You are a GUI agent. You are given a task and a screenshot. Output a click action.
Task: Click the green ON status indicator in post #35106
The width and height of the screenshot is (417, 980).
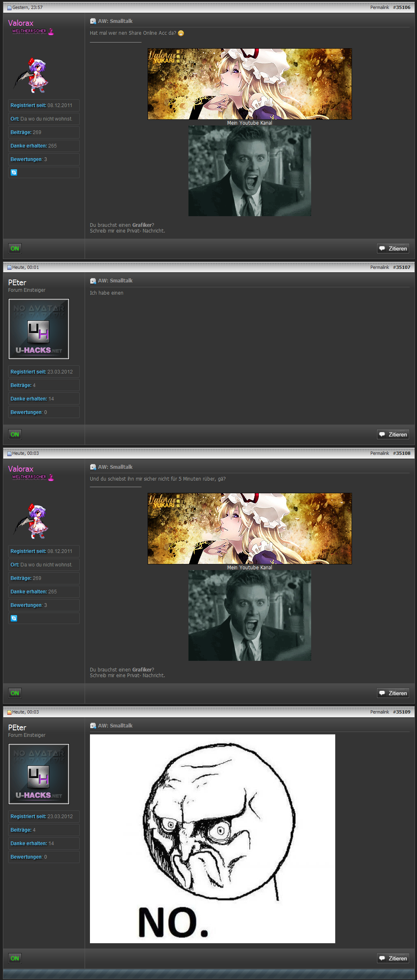pos(15,248)
